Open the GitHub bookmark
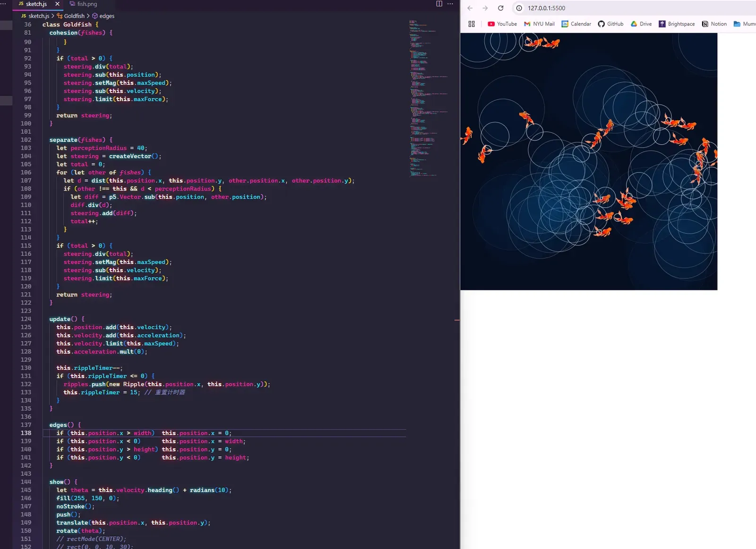 click(610, 24)
